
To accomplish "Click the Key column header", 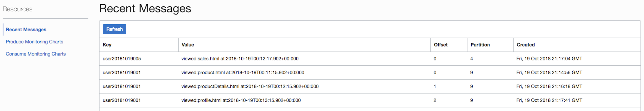I will pyautogui.click(x=107, y=45).
